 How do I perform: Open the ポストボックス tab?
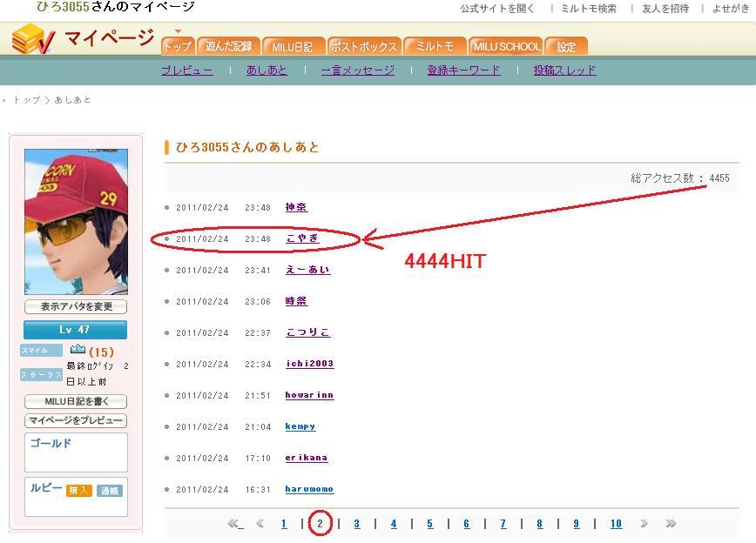(x=364, y=46)
